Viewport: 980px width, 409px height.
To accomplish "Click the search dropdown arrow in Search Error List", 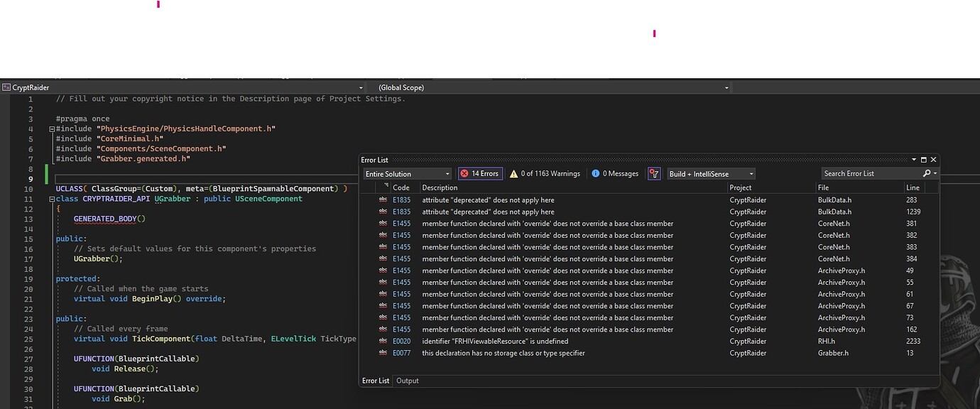I will point(934,173).
